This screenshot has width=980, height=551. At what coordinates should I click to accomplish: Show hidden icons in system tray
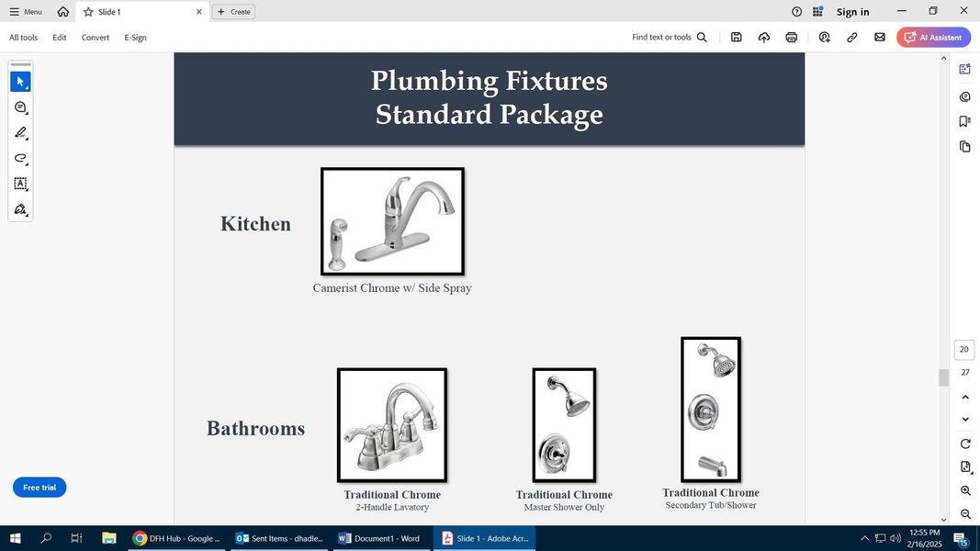[x=864, y=538]
